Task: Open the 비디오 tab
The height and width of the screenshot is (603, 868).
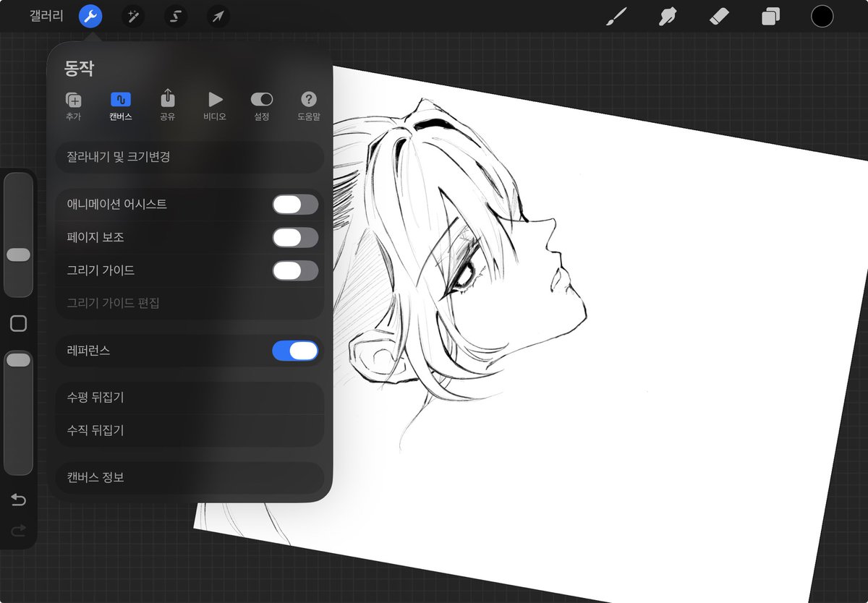Action: point(215,106)
